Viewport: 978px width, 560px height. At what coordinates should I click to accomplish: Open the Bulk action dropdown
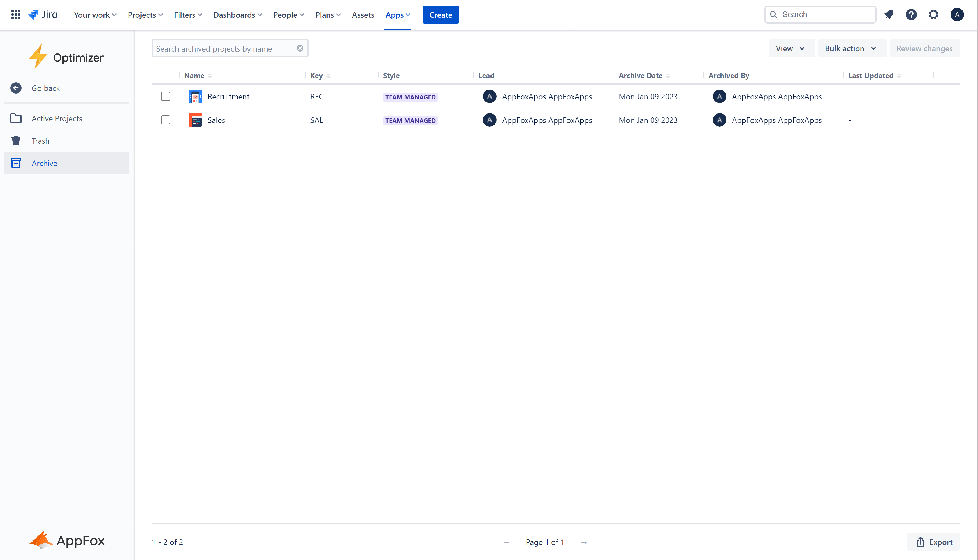[852, 48]
